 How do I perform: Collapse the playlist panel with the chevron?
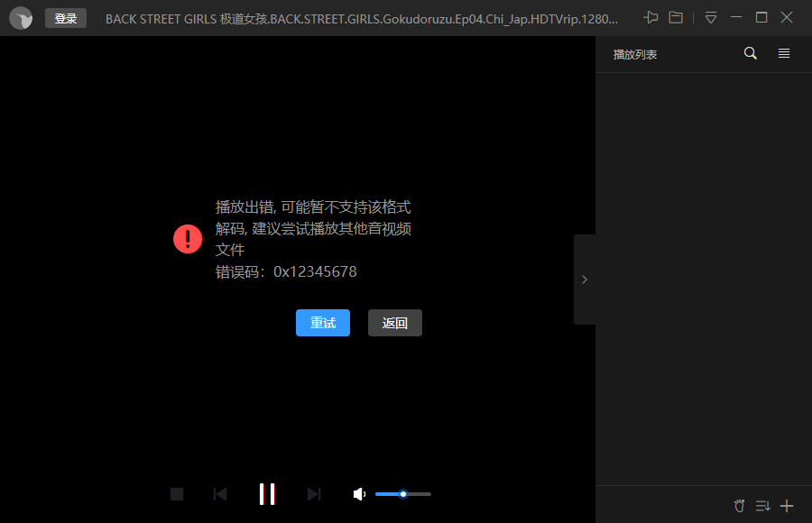584,279
